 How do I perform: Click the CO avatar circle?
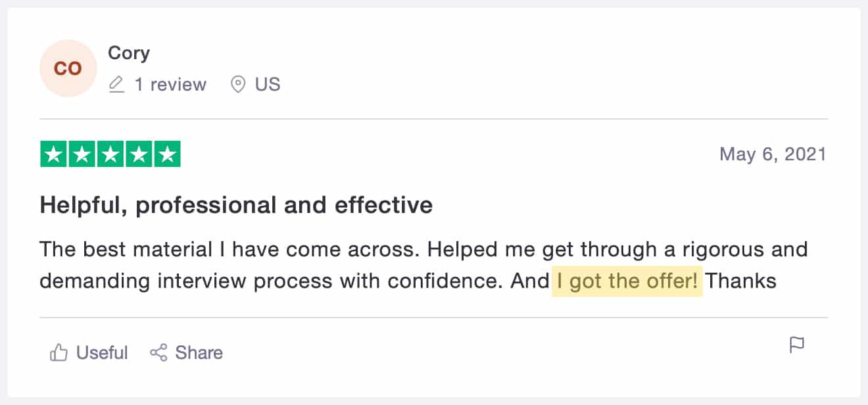[x=68, y=68]
